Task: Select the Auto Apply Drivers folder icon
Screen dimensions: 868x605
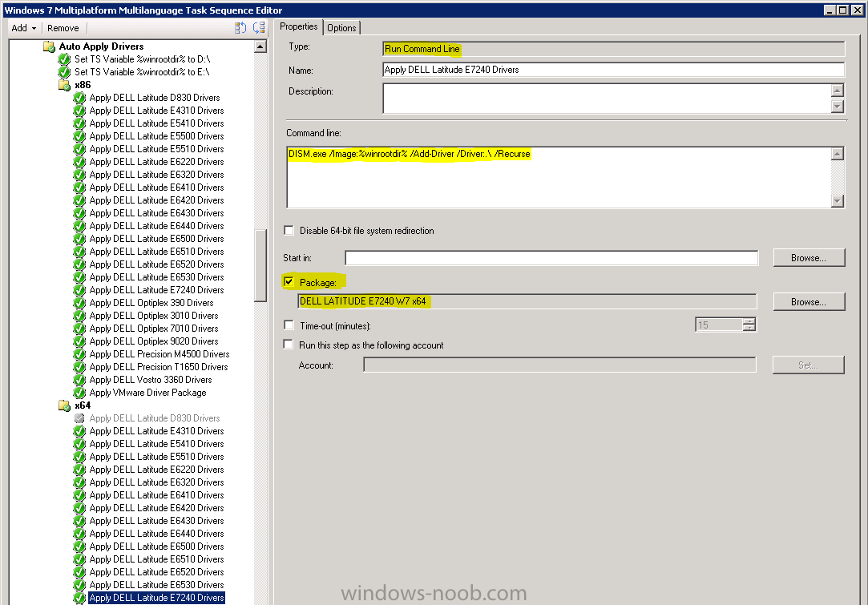Action: coord(49,46)
